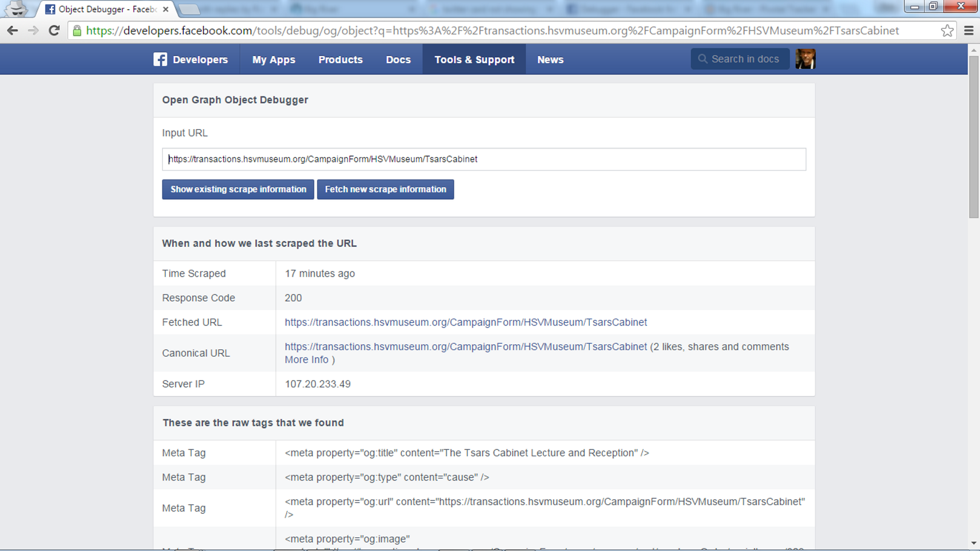The image size is (980, 551).
Task: Select Tools & Support menu
Action: pos(475,60)
